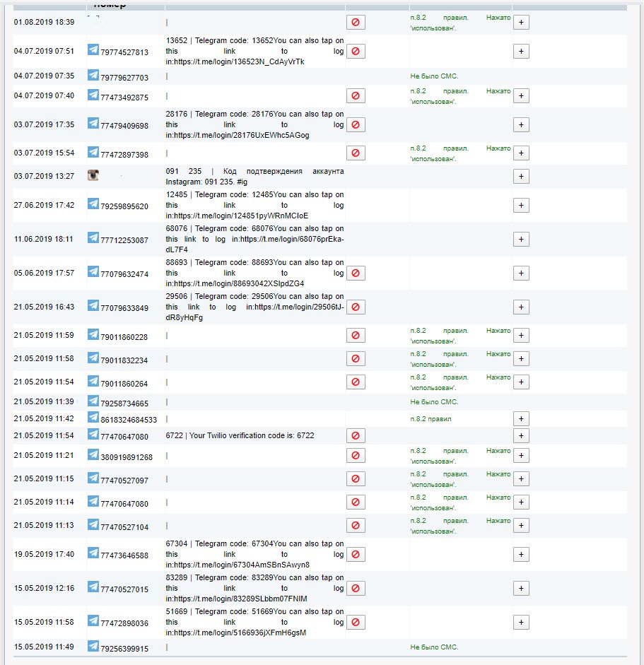Screen dimensions: 644x665
Task: Click the plus button for number 79774527813
Action: [521, 52]
